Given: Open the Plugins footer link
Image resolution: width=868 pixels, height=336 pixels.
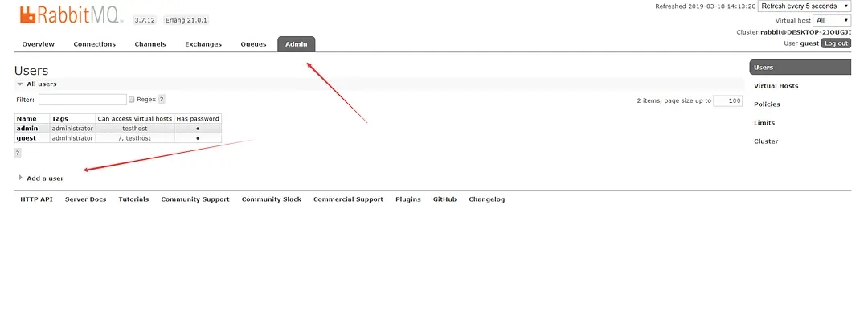Looking at the screenshot, I should pyautogui.click(x=408, y=199).
